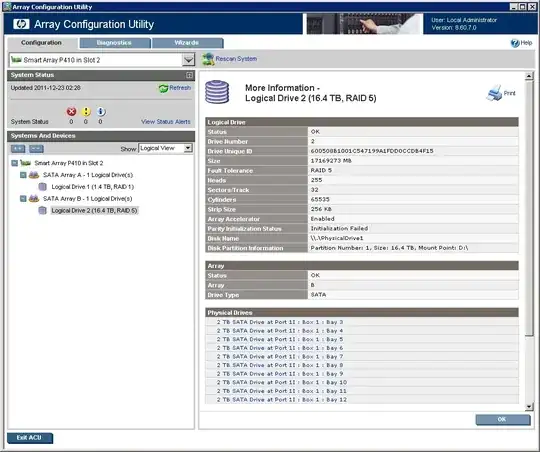Switch to the Wizards tab
540x452 pixels.
pos(187,43)
